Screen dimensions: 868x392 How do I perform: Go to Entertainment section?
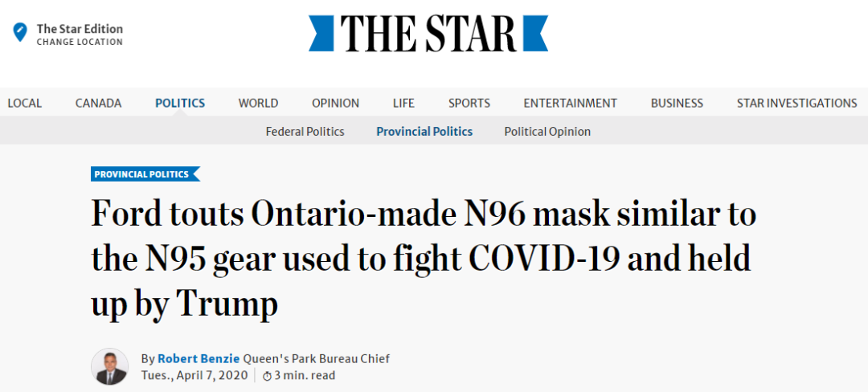coord(570,103)
